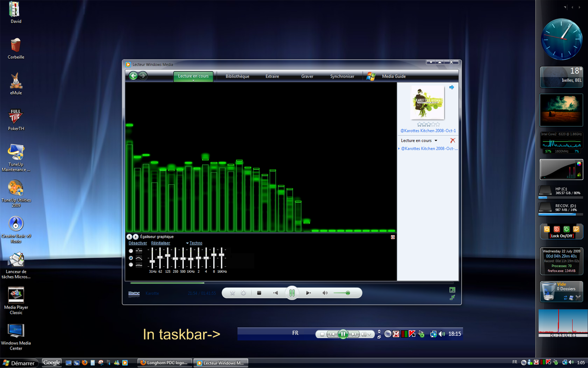Click Réinitialiser equalizer link
This screenshot has width=588, height=368.
(x=160, y=243)
